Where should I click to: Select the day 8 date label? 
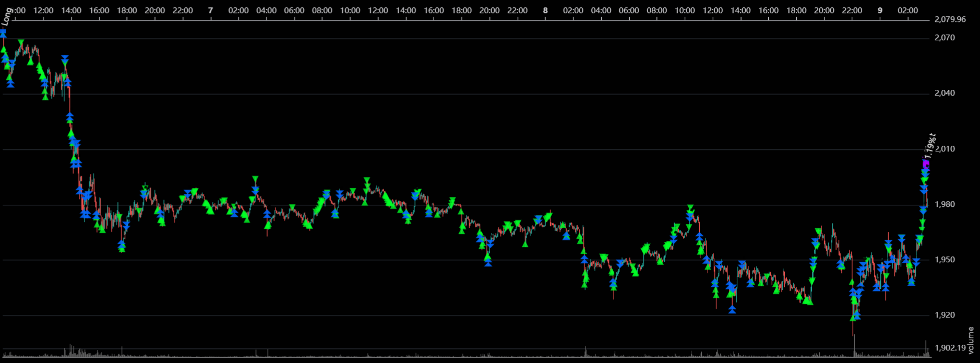click(x=545, y=10)
